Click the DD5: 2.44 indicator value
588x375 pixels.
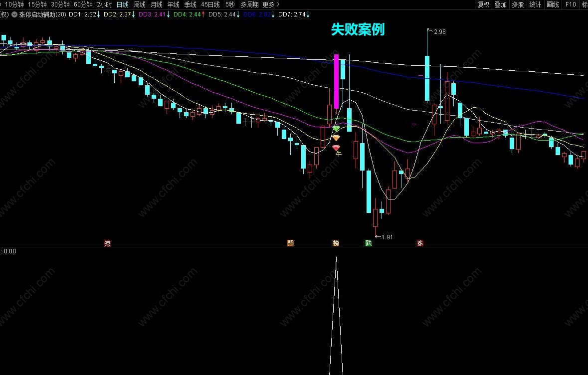[224, 14]
